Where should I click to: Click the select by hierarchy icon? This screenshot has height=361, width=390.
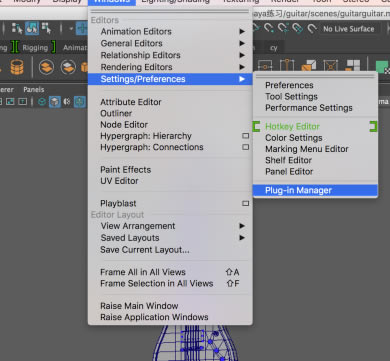[17, 29]
